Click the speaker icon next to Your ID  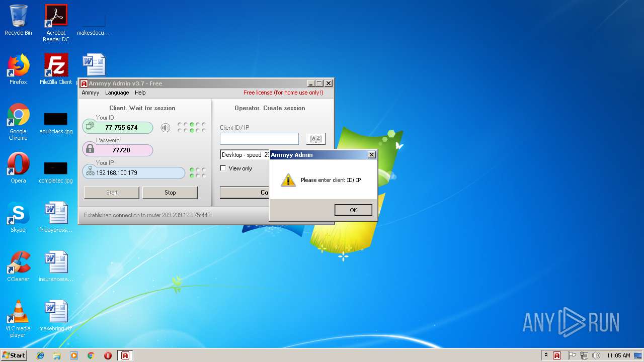point(166,128)
